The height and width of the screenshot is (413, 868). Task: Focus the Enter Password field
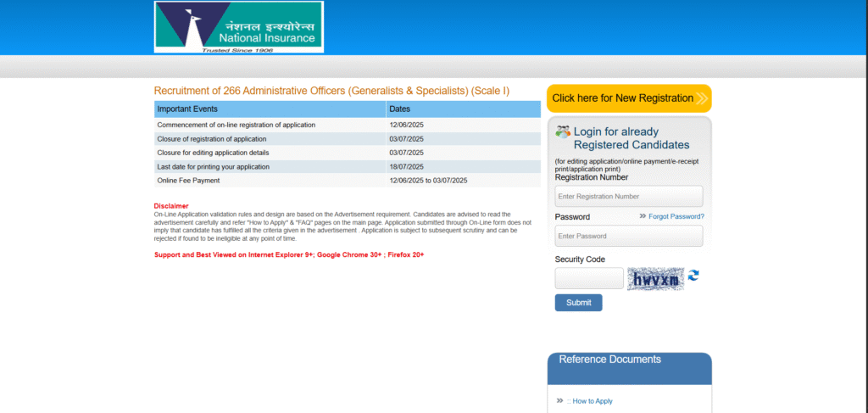point(629,236)
